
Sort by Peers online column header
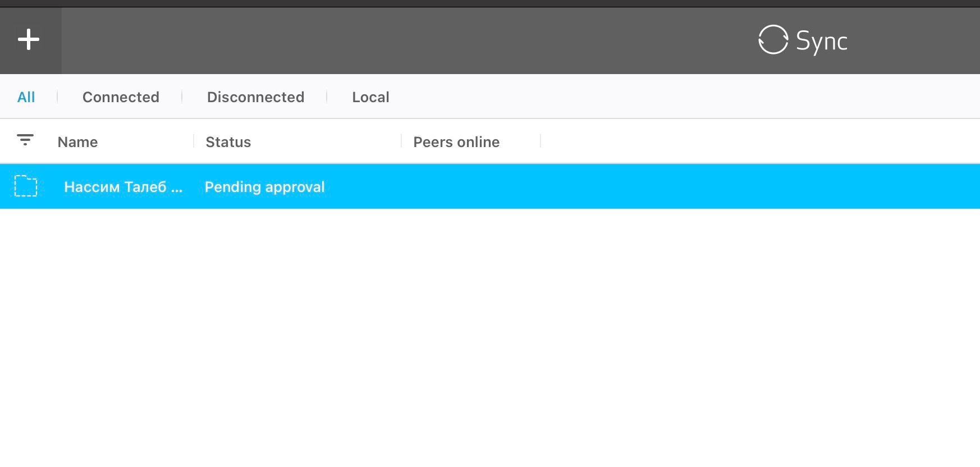click(x=456, y=142)
